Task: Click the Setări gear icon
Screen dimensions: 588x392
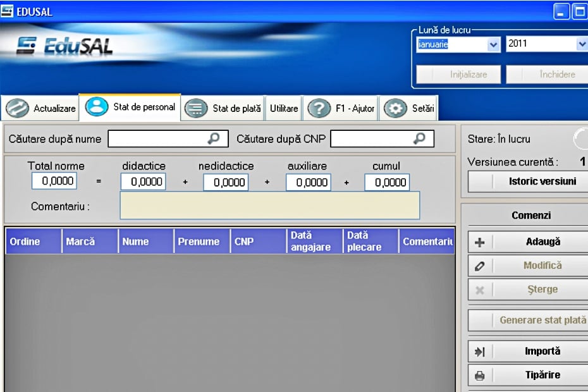Action: point(395,108)
